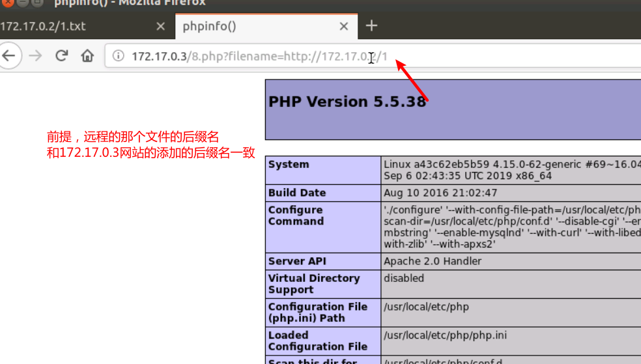The height and width of the screenshot is (364, 641).
Task: Open the Firefox home page
Action: point(87,55)
